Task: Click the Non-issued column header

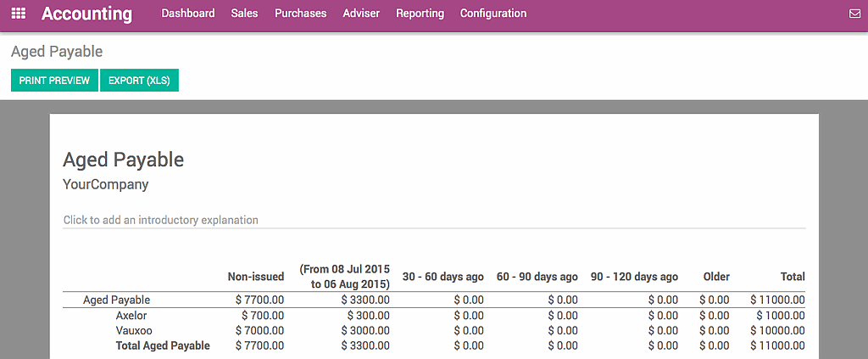Action: (x=256, y=277)
